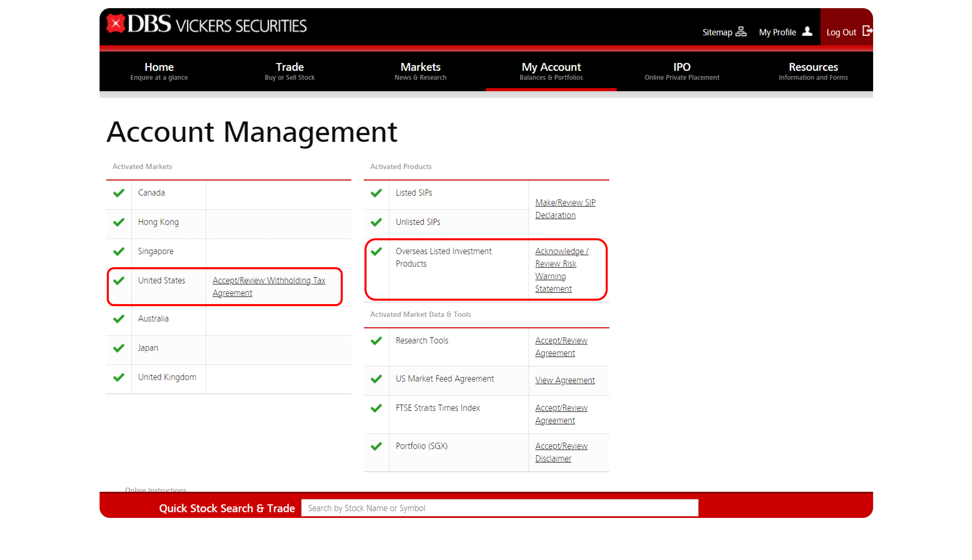Click the View Agreement link
The image size is (972, 560).
[565, 380]
